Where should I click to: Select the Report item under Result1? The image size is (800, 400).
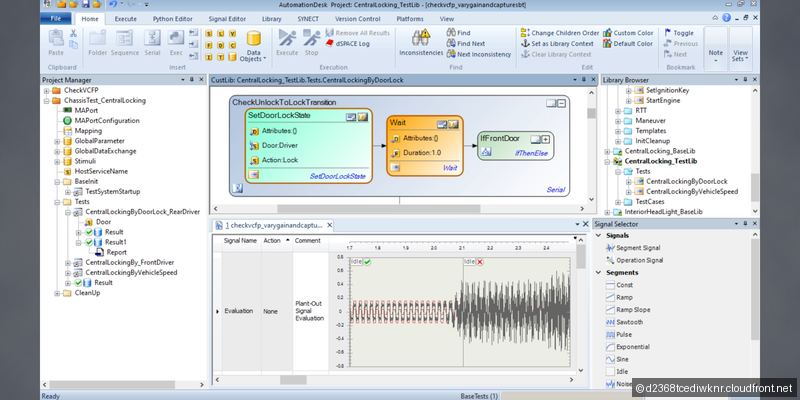[116, 253]
